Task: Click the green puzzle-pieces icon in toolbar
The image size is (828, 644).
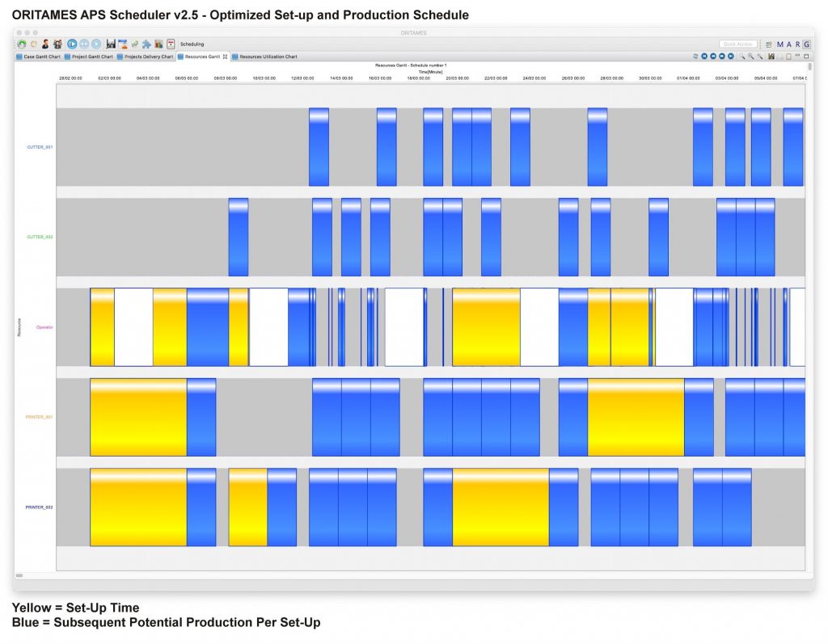Action: 135,44
